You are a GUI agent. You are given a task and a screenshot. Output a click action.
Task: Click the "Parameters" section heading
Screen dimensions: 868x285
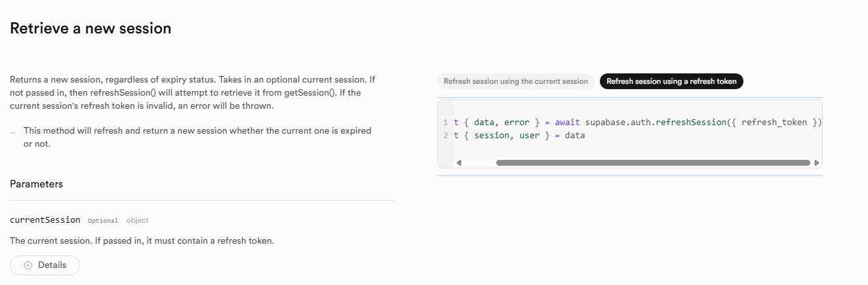click(x=37, y=184)
